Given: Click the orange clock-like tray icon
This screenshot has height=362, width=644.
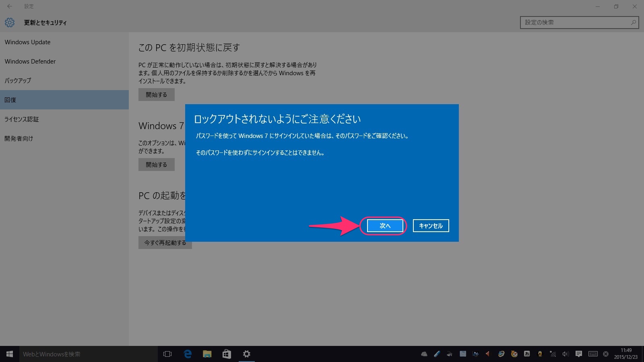Looking at the screenshot, I should click(x=514, y=354).
